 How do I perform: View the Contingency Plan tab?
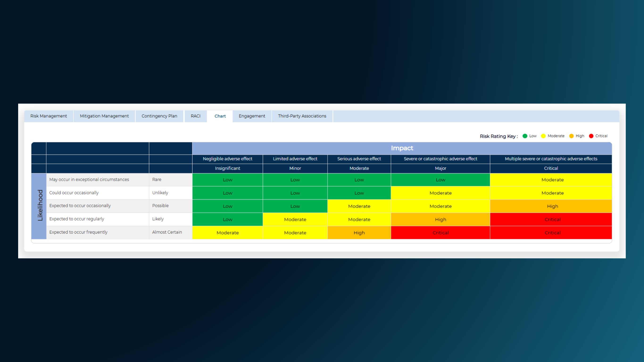[159, 116]
